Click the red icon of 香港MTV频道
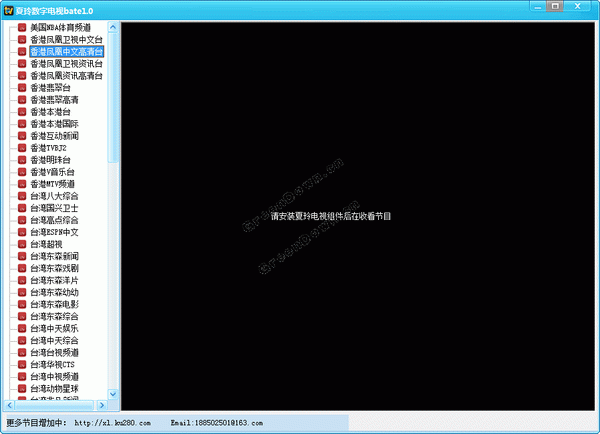The image size is (600, 434). click(22, 184)
